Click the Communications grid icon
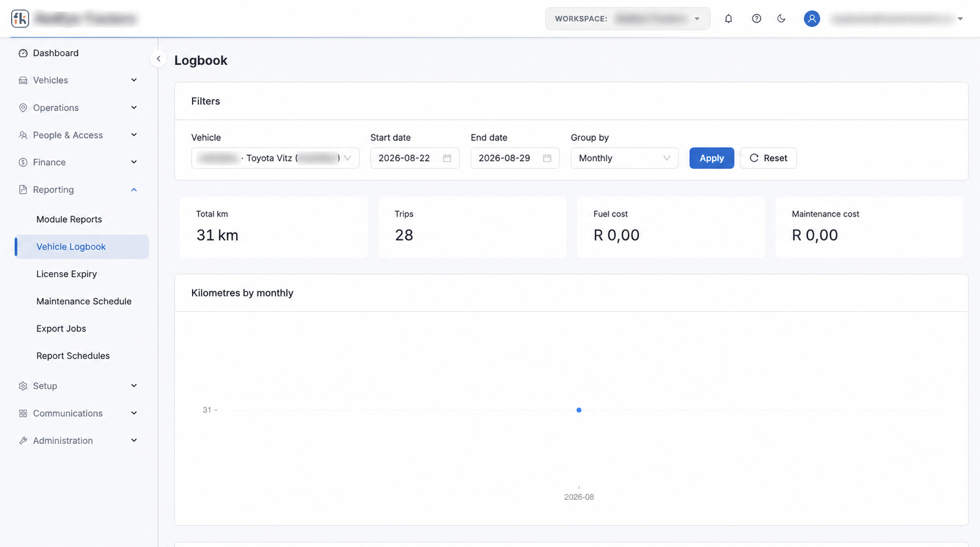The height and width of the screenshot is (547, 980). pyautogui.click(x=23, y=413)
